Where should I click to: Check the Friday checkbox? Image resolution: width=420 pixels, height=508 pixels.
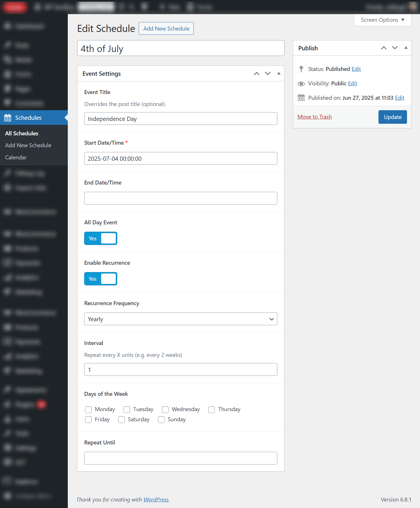pyautogui.click(x=88, y=420)
